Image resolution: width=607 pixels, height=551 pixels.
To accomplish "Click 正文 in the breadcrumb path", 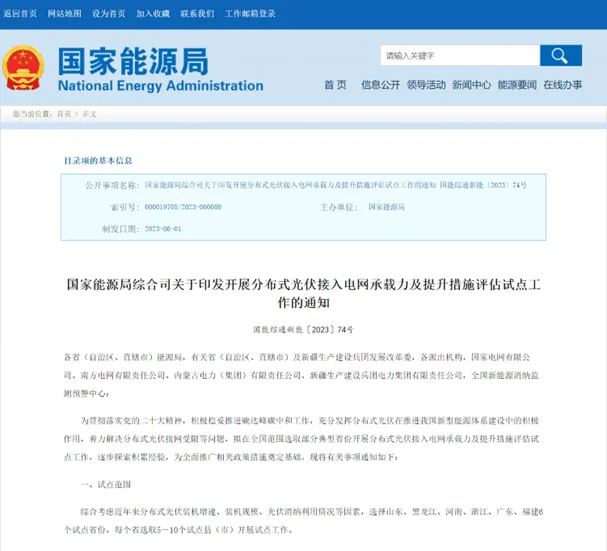I will coord(90,115).
